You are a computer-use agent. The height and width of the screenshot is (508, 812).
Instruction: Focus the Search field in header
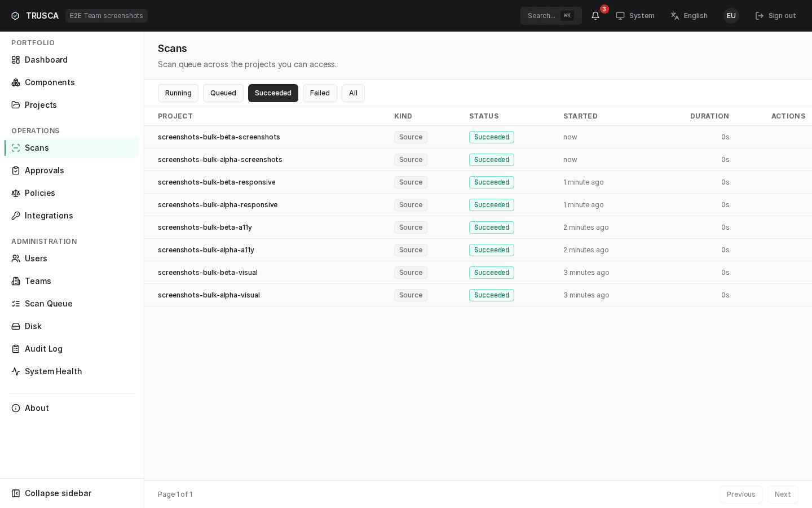551,16
